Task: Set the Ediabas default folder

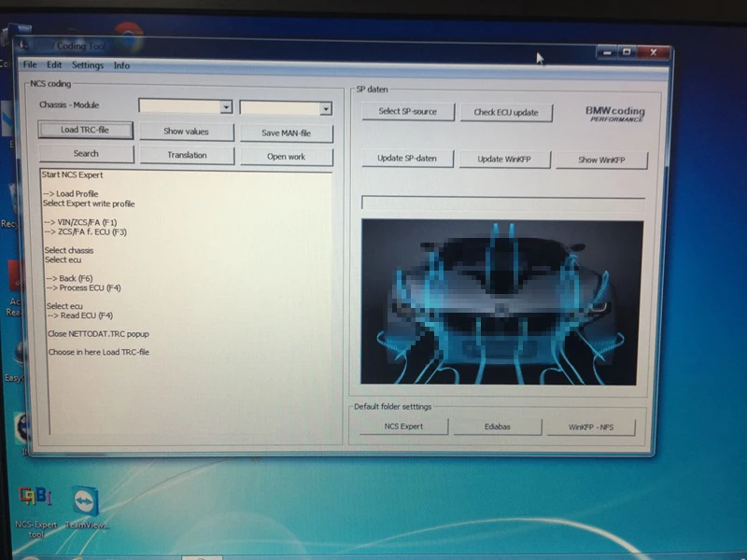Action: [x=498, y=427]
